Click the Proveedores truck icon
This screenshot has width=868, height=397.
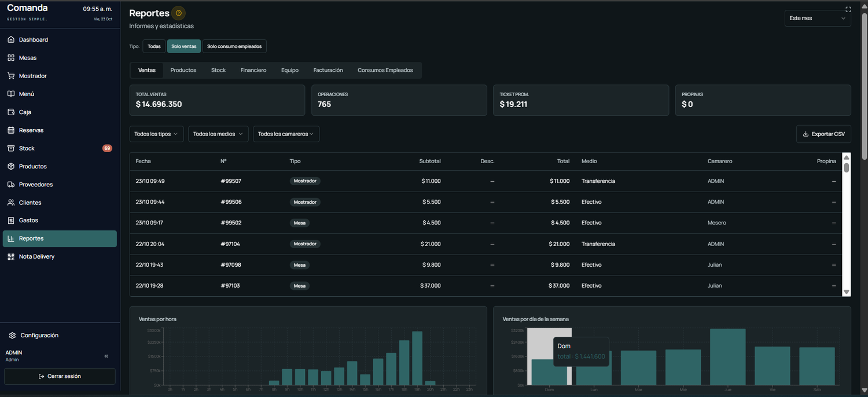coord(11,185)
